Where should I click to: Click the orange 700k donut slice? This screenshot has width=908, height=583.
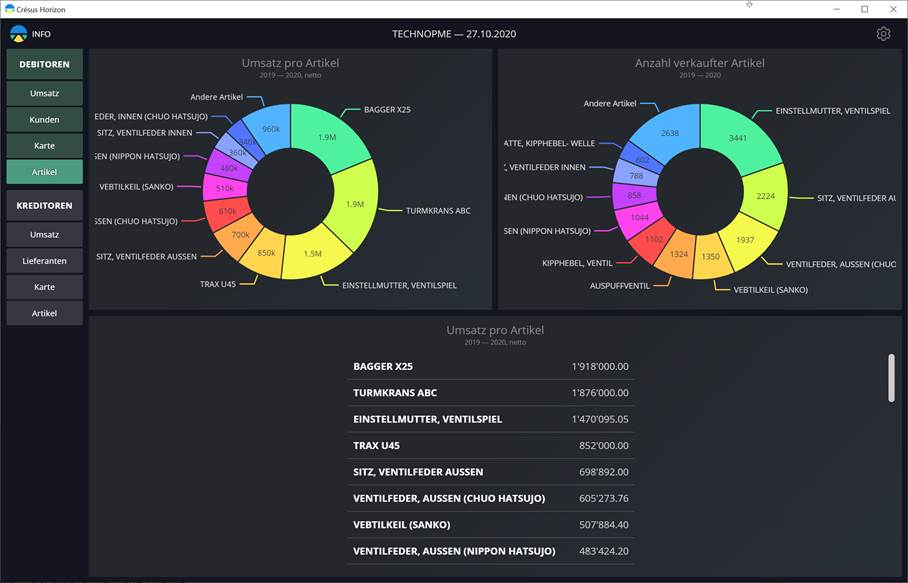pyautogui.click(x=240, y=234)
